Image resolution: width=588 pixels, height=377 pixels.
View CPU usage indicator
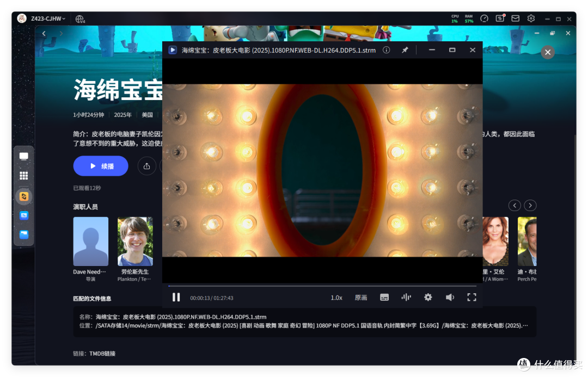(455, 18)
